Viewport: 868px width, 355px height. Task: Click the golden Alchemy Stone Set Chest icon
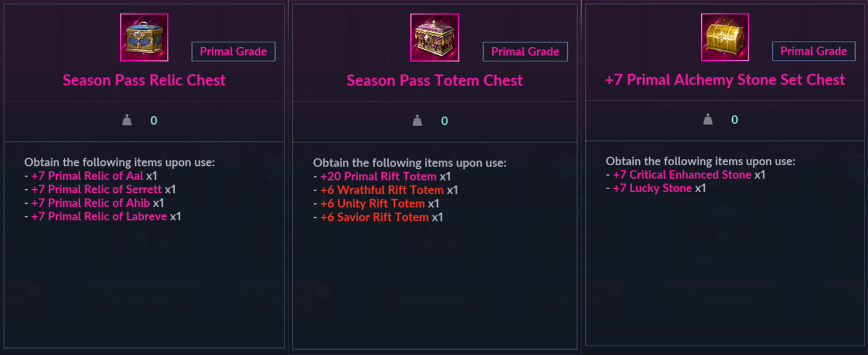click(x=725, y=37)
